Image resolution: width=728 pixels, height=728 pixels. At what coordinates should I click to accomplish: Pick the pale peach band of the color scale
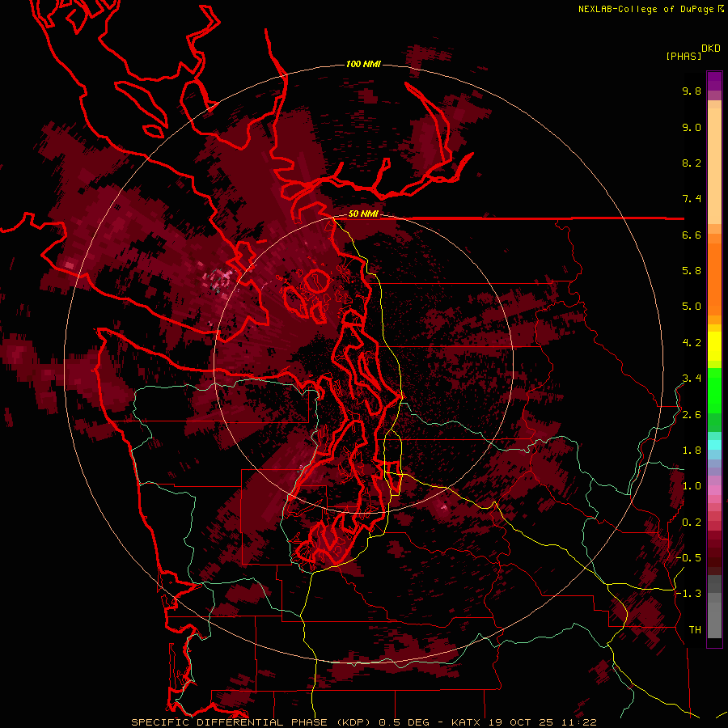click(714, 166)
